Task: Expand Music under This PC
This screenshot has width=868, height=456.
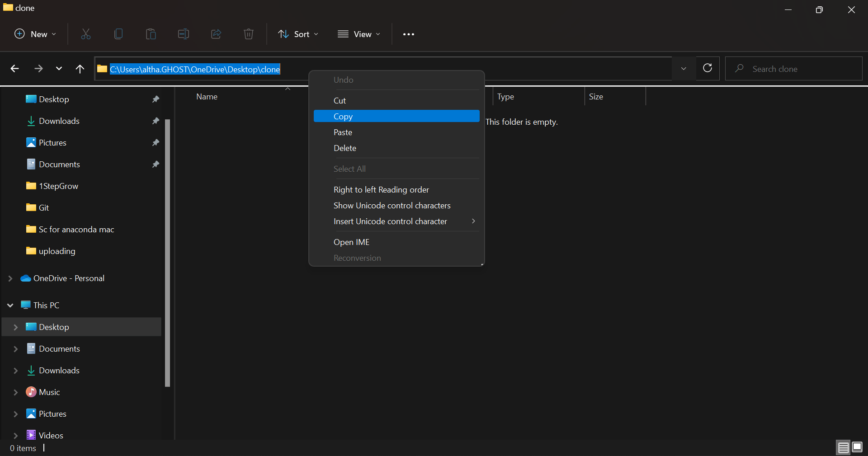Action: pyautogui.click(x=16, y=392)
